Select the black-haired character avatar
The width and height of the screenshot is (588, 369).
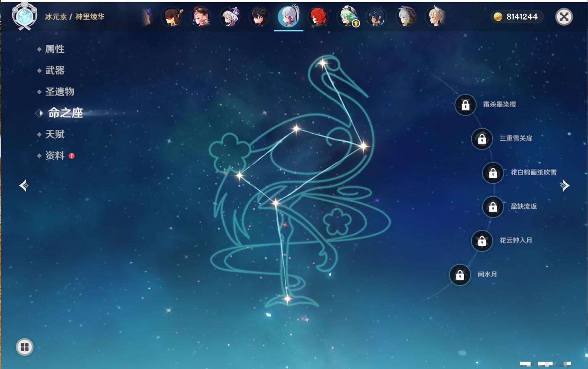259,17
